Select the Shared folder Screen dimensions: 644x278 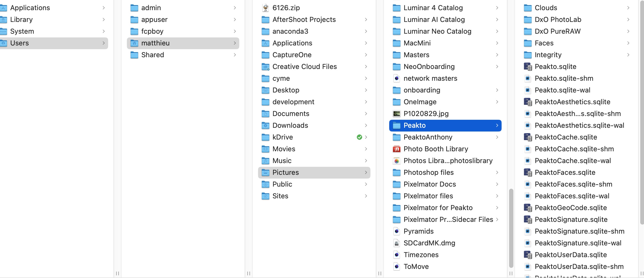(x=183, y=55)
